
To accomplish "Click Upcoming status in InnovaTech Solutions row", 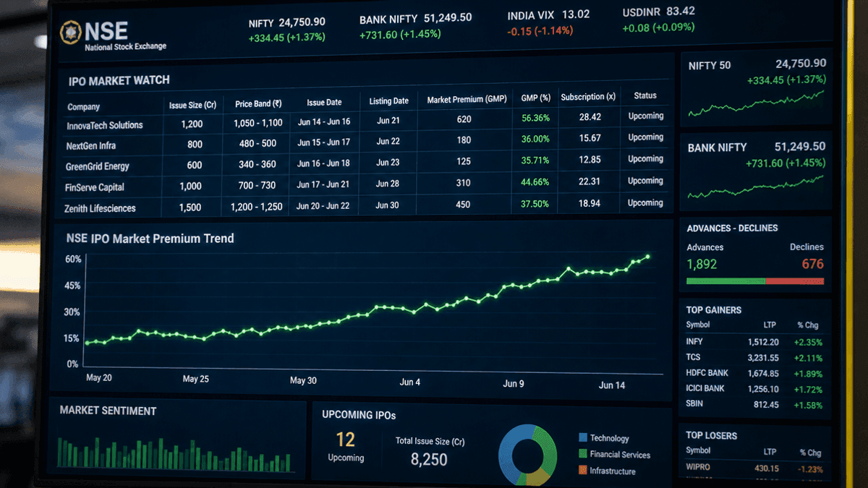I will coord(645,116).
